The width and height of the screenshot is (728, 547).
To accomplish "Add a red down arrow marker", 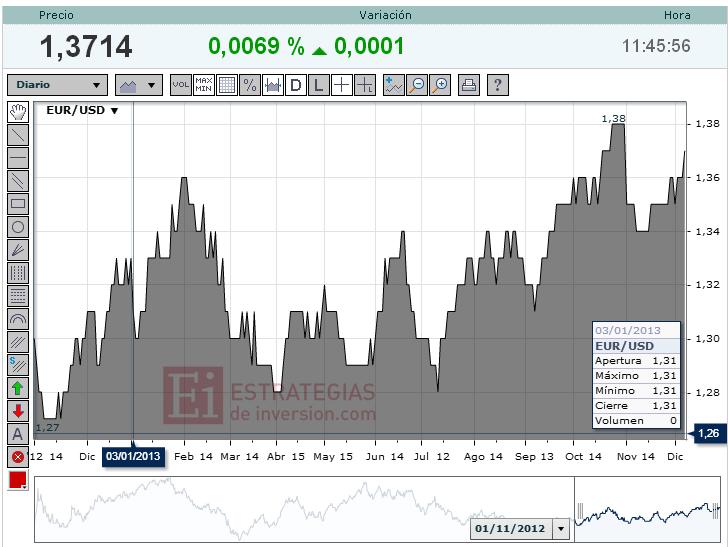I will 17,411.
